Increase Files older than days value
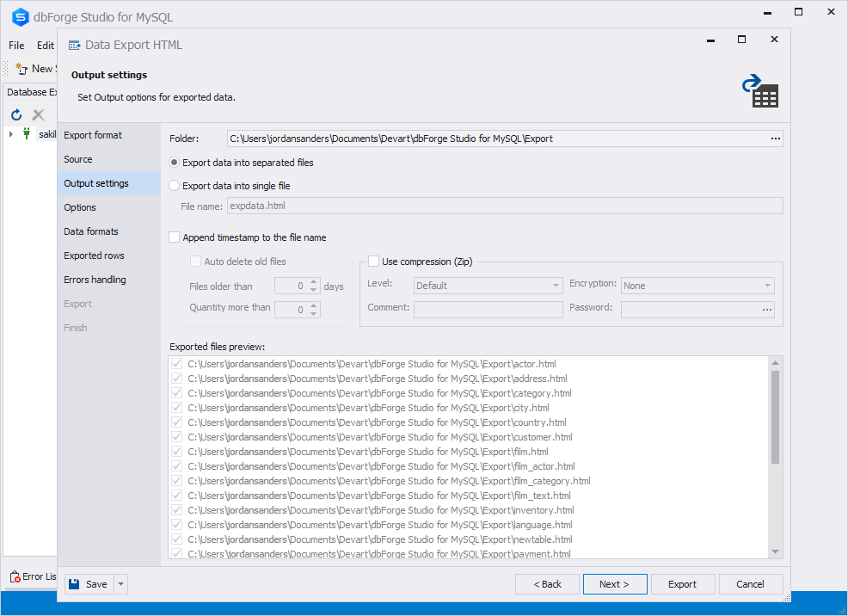Viewport: 848px width, 616px height. point(314,282)
